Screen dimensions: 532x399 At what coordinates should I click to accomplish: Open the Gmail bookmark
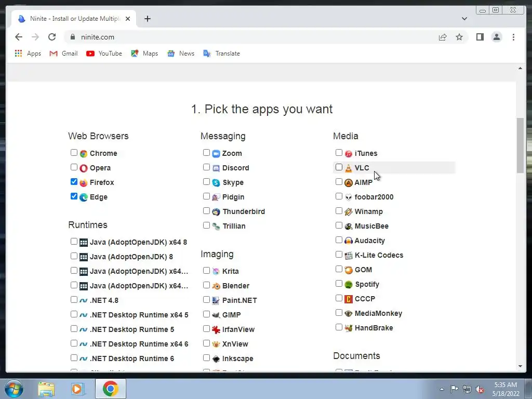pyautogui.click(x=63, y=54)
